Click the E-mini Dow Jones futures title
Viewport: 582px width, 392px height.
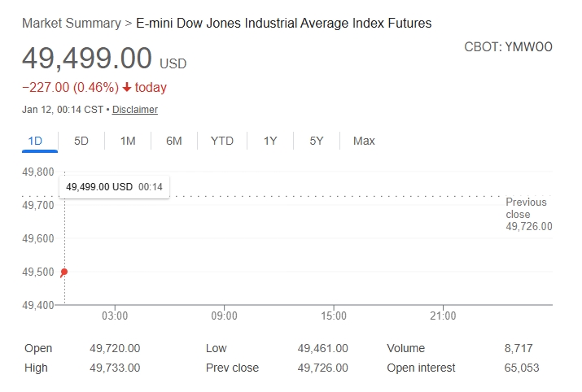284,24
